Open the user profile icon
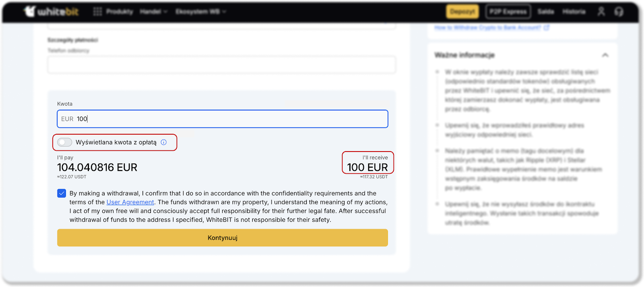 pyautogui.click(x=601, y=11)
